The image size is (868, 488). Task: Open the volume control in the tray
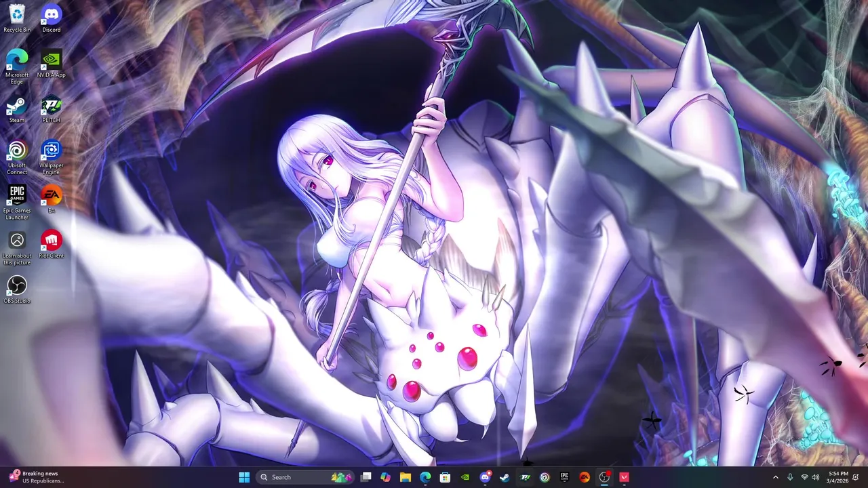click(816, 477)
